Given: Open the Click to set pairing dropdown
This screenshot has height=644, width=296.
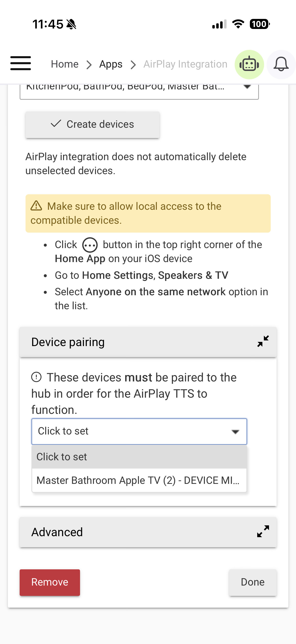Looking at the screenshot, I should (x=139, y=431).
